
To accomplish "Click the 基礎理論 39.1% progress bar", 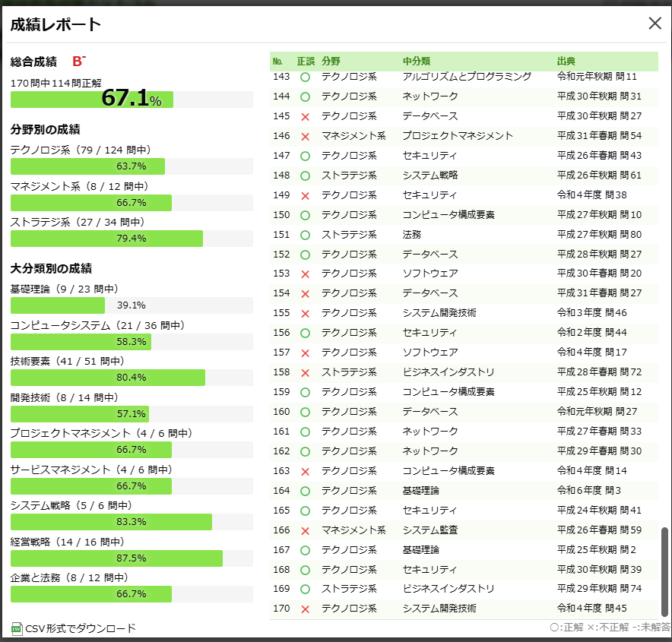I will pos(132,305).
